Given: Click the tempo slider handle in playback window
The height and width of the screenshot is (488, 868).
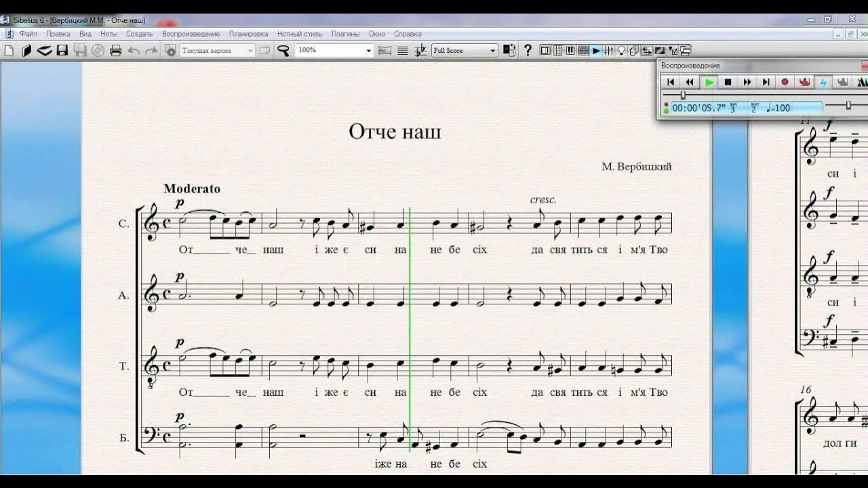Looking at the screenshot, I should [x=848, y=105].
